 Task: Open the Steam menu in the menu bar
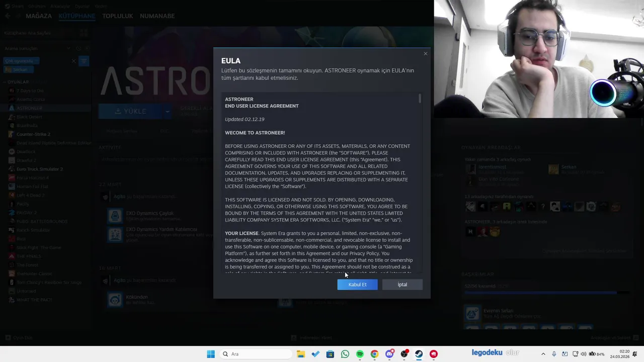coord(17,6)
